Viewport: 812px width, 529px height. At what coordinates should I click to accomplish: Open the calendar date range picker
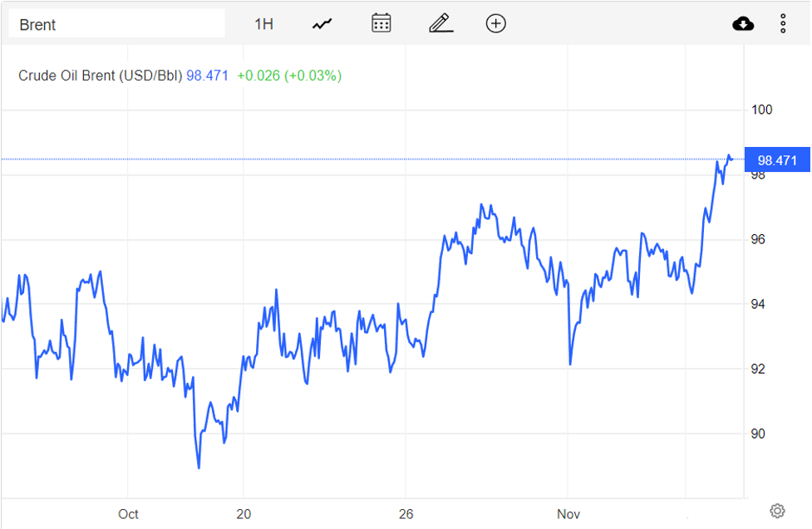(381, 23)
